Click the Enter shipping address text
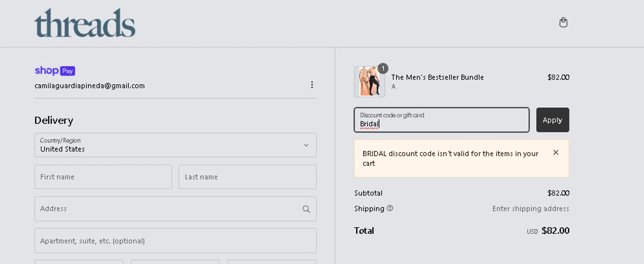Viewport: 644px width, 264px height. click(x=530, y=209)
